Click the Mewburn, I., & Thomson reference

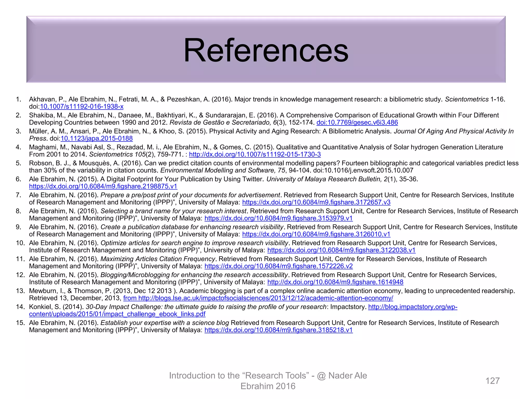pyautogui.click(x=272, y=294)
